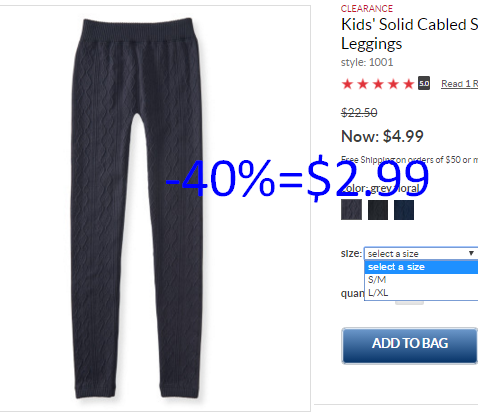Select the navy blue color swatch
The height and width of the screenshot is (418, 478).
pyautogui.click(x=404, y=210)
